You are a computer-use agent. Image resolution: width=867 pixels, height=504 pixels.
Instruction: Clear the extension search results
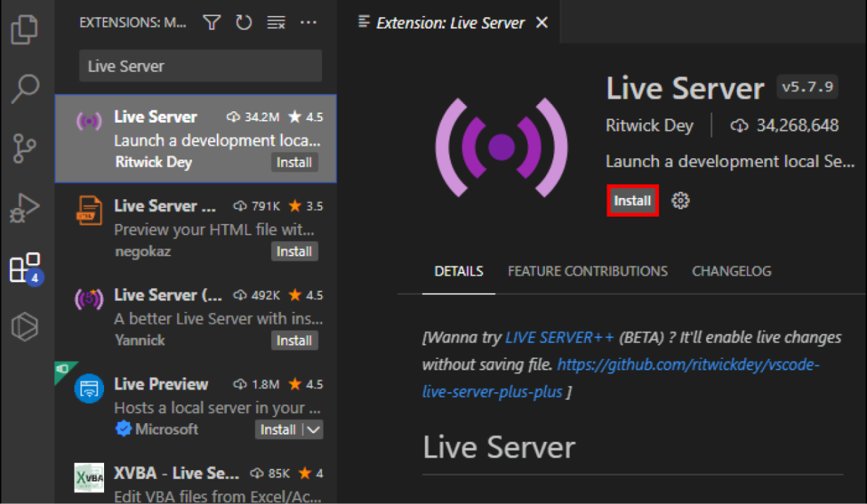click(x=276, y=22)
